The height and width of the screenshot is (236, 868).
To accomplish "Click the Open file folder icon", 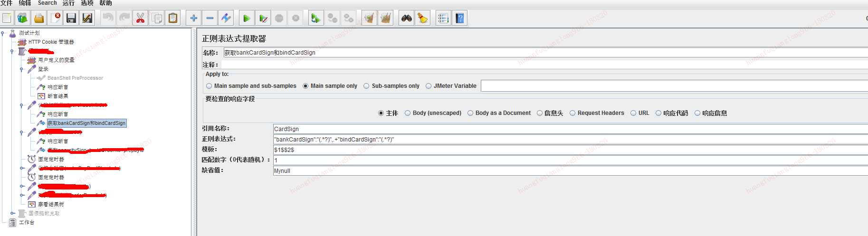I will tap(39, 18).
